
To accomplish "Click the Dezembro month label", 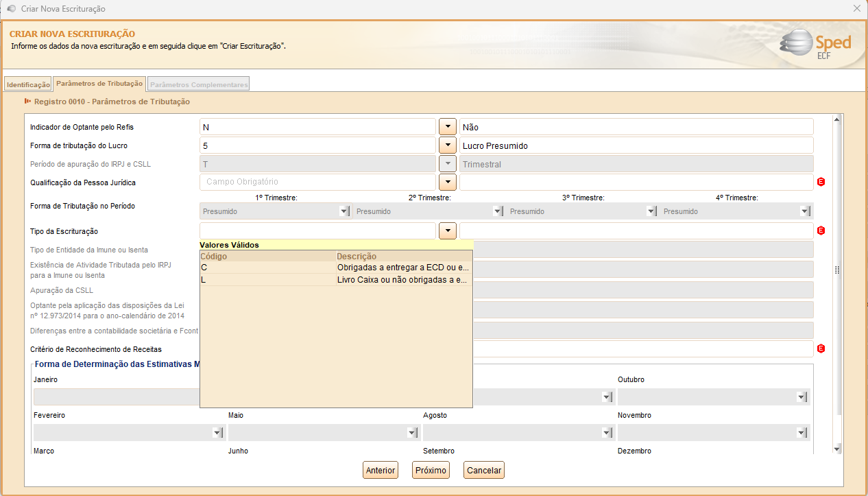I will click(634, 451).
